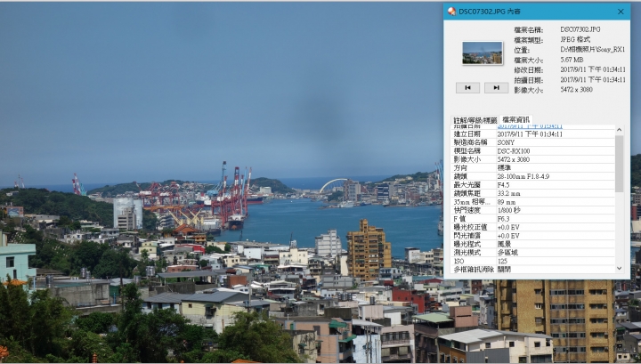Select the DSC-RX100 model name value
The image size is (641, 364).
pyautogui.click(x=514, y=151)
